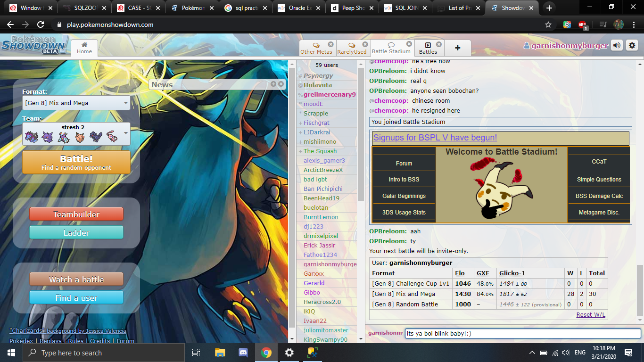
Task: Open Chrome media control icon
Action: (x=603, y=25)
